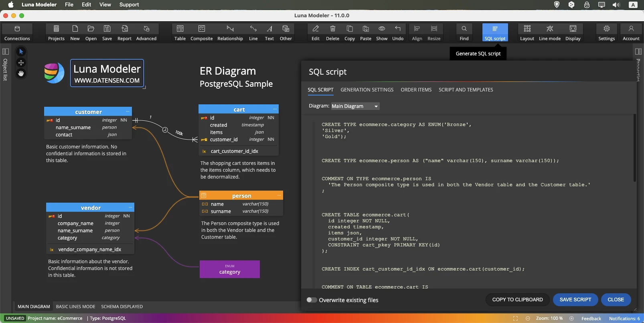Select the Line tool

[x=253, y=33]
